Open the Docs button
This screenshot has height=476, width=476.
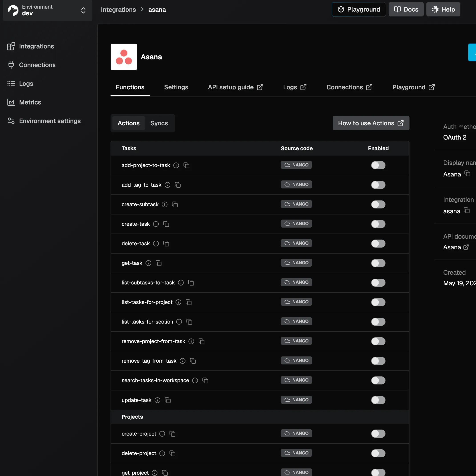coord(406,9)
